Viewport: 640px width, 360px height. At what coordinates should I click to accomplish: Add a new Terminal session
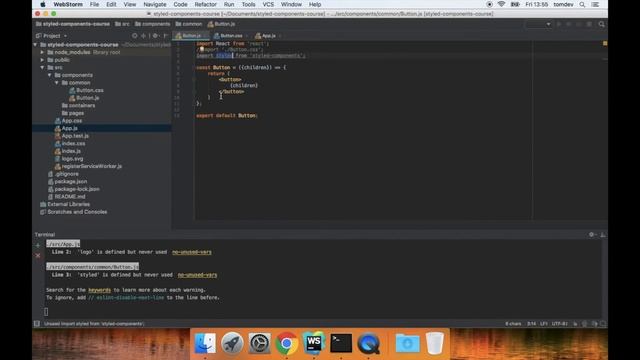pos(38,246)
